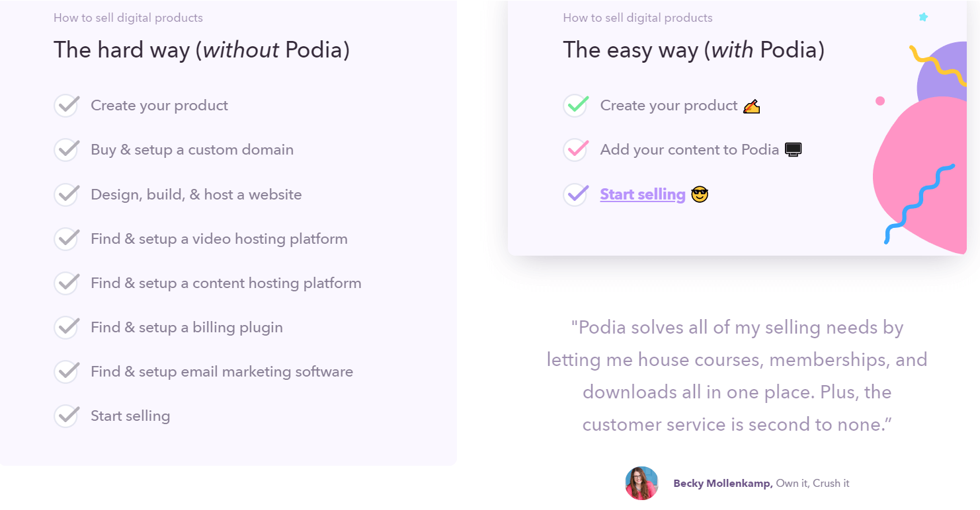
Task: Click the small pink dot decoration
Action: (x=880, y=101)
